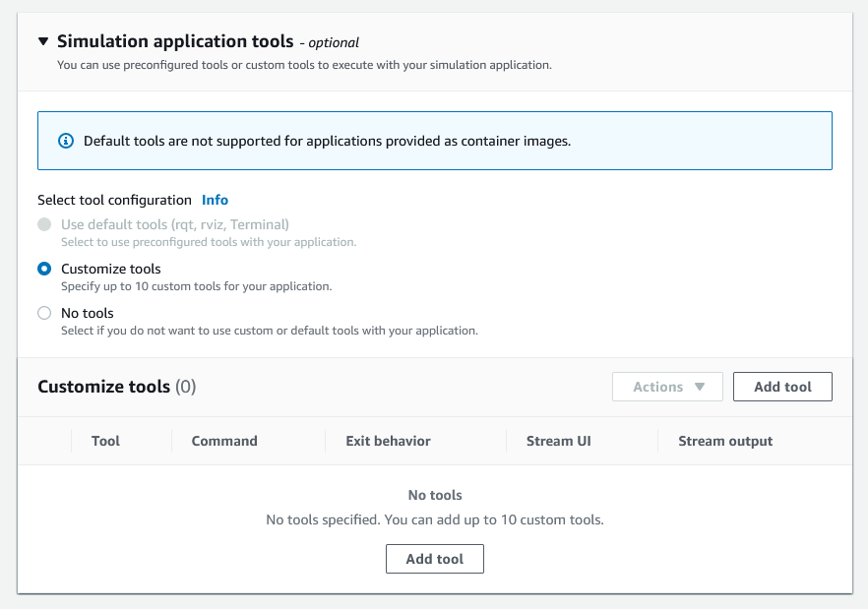Click Add tool button below the empty message
The image size is (868, 609).
point(434,559)
